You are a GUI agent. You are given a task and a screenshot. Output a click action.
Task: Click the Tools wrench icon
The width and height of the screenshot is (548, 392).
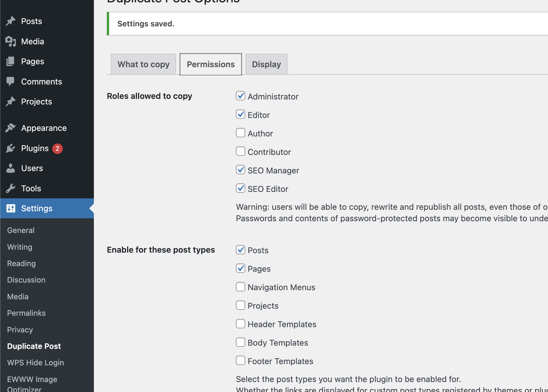click(x=11, y=188)
